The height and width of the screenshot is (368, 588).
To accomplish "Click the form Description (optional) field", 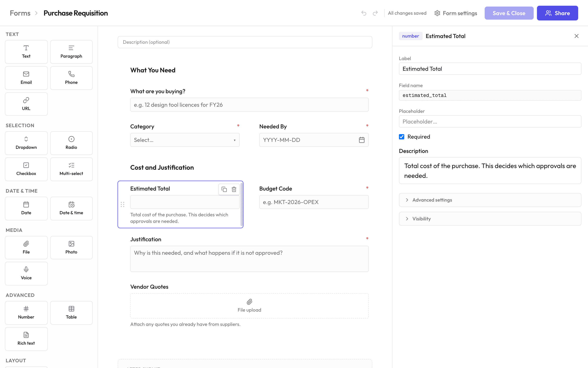I will tap(245, 42).
